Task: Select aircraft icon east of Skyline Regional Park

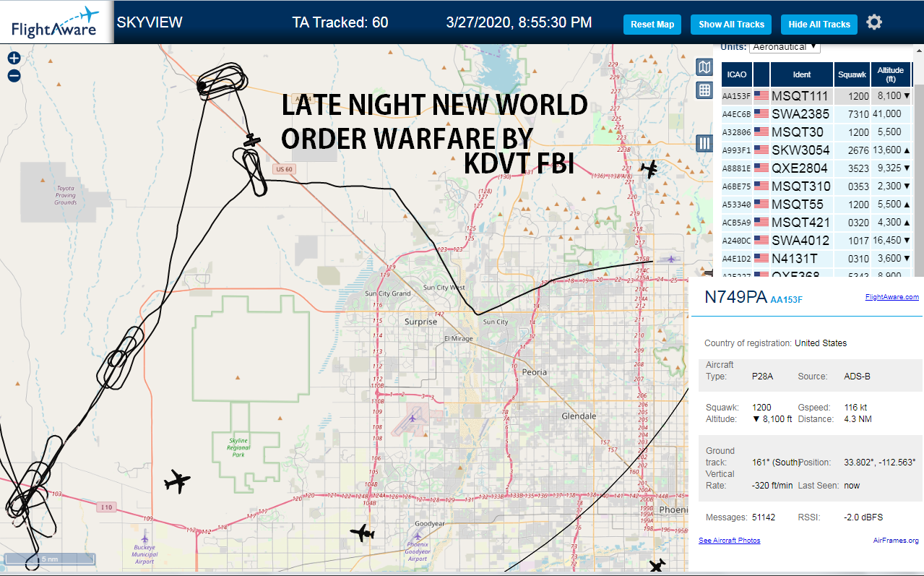Action: [x=177, y=481]
